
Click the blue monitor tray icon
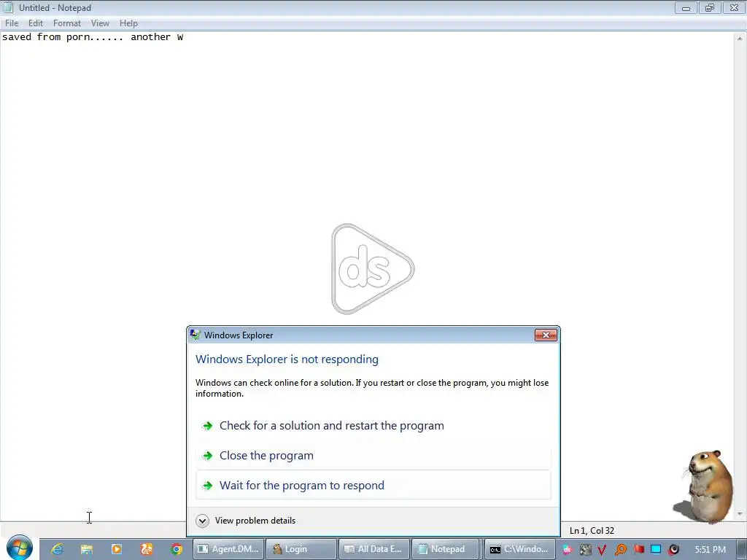click(656, 549)
